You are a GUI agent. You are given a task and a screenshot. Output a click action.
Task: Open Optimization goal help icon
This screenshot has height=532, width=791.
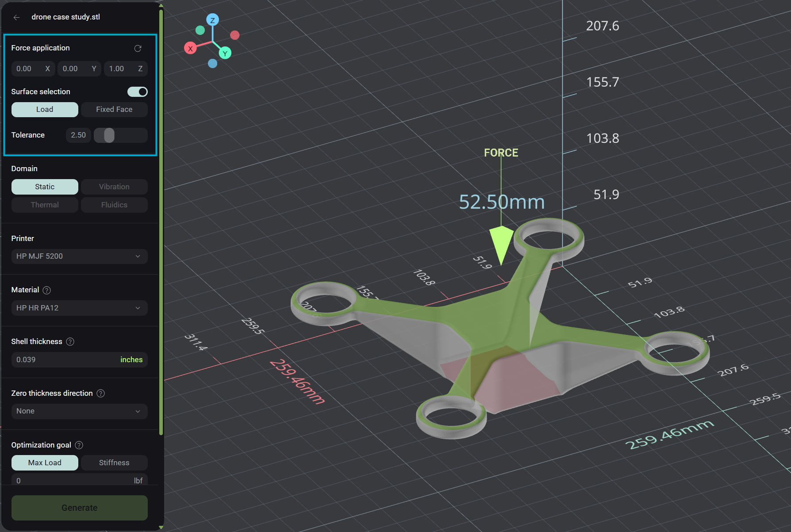[79, 445]
